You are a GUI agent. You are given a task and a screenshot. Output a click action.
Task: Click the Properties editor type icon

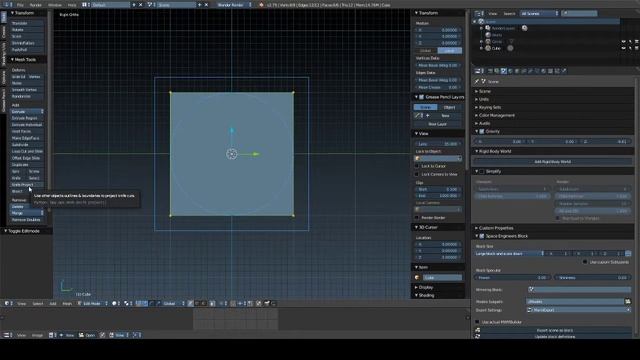pos(478,71)
